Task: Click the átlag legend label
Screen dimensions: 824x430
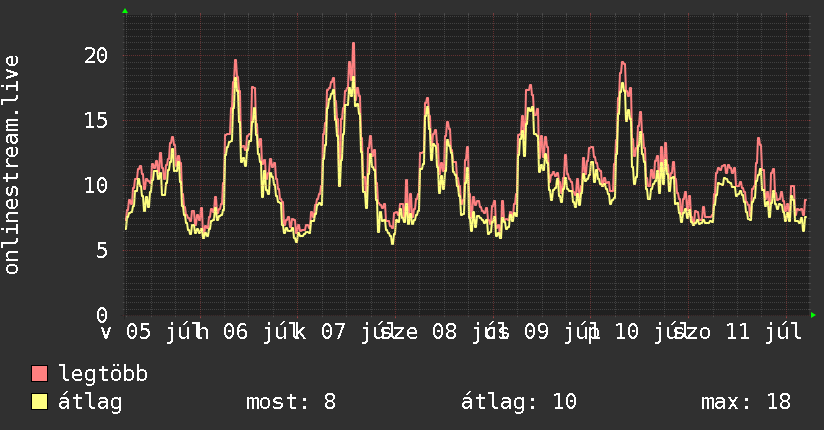Action: (90, 402)
